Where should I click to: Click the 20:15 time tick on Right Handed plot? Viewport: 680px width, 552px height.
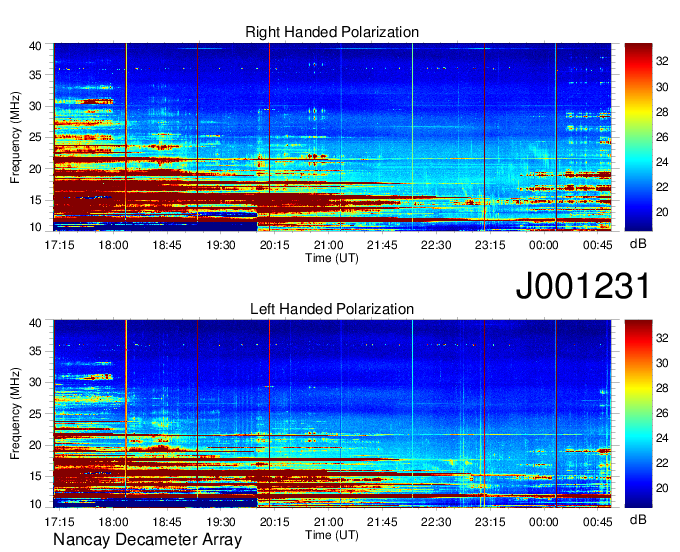(275, 245)
